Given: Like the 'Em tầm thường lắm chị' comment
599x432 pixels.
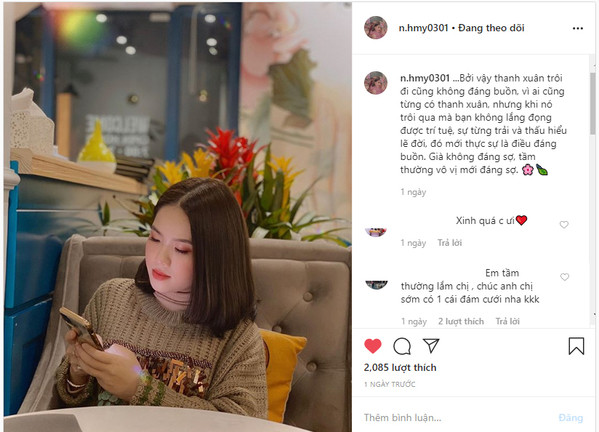Looking at the screenshot, I should (564, 277).
